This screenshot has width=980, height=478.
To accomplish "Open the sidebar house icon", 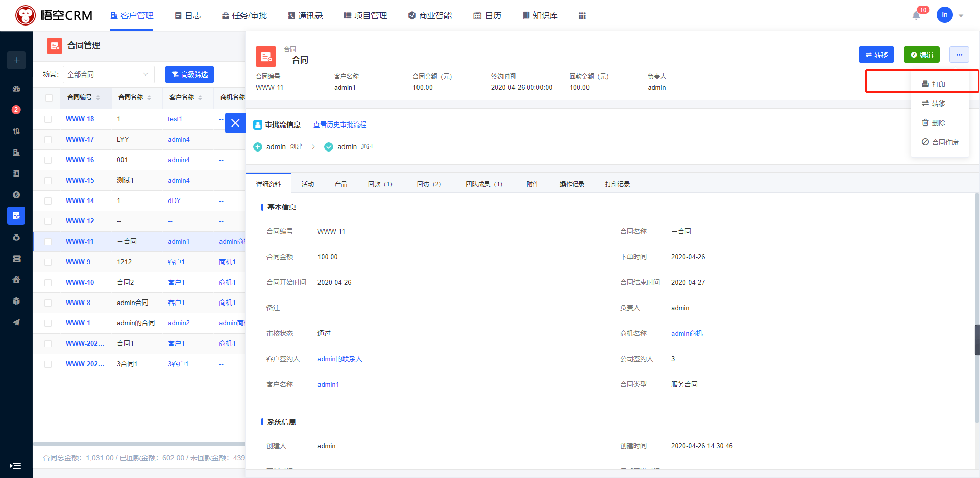I will pyautogui.click(x=16, y=280).
